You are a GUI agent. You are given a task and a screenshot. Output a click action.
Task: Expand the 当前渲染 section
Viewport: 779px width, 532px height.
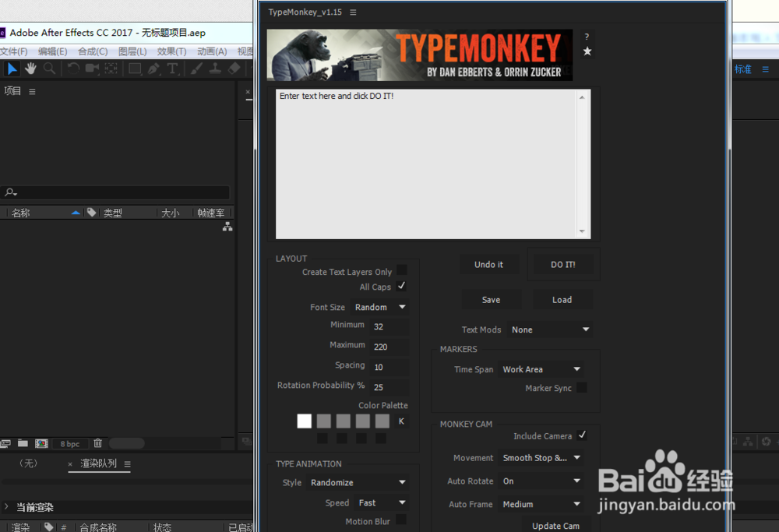pyautogui.click(x=6, y=506)
